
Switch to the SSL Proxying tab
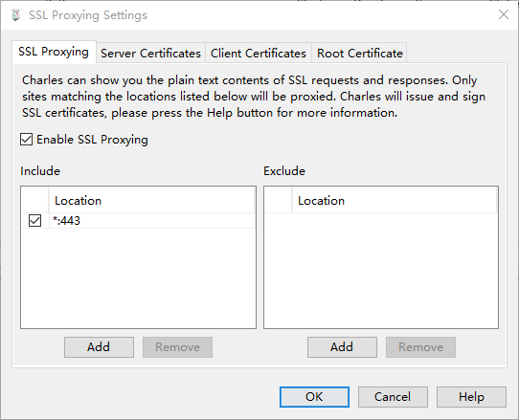point(54,52)
